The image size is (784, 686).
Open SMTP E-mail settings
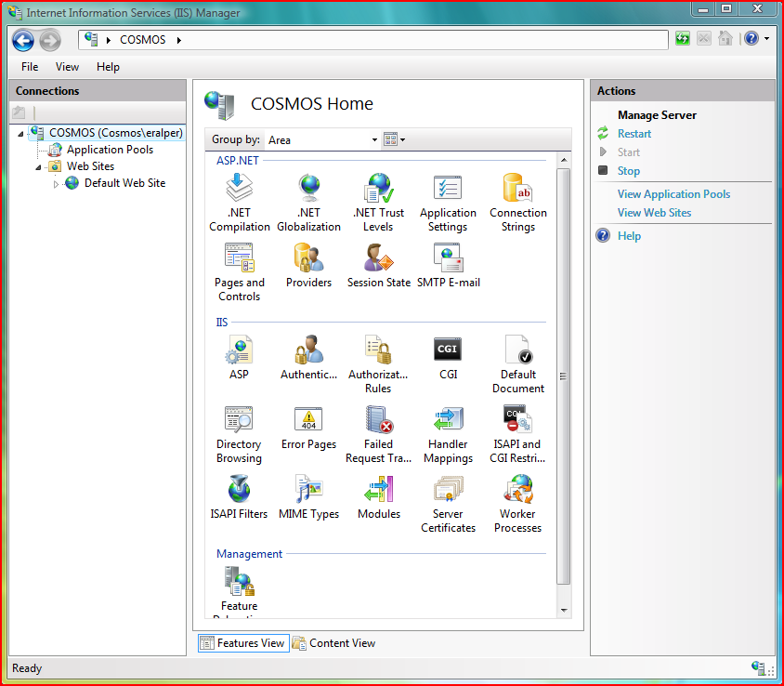(448, 266)
